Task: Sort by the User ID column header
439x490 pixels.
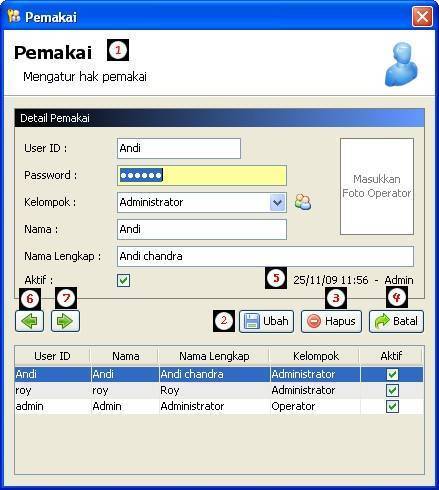Action: pos(52,356)
